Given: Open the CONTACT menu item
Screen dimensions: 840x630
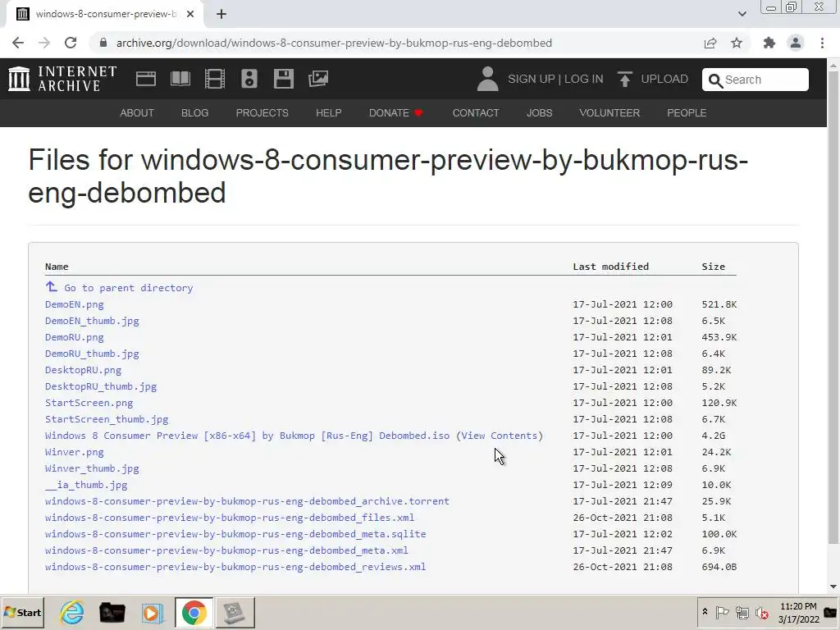Looking at the screenshot, I should [x=476, y=113].
